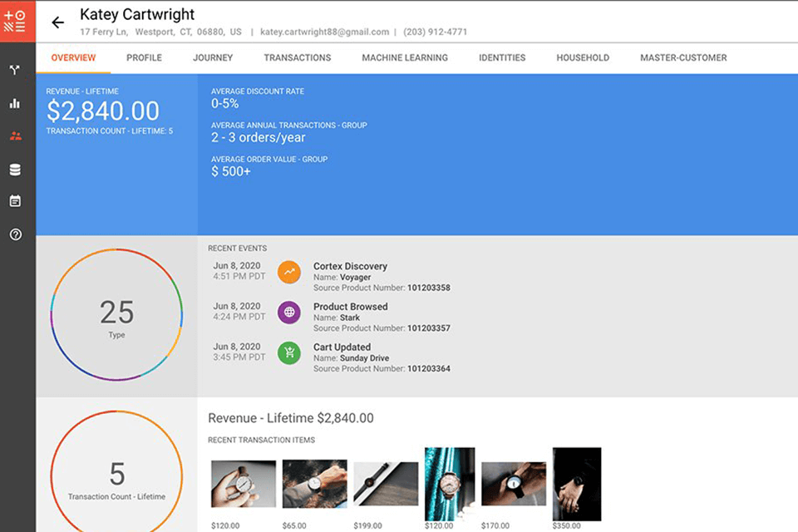This screenshot has width=798, height=532.
Task: Click the green Cart Updated cart icon
Action: [x=289, y=352]
